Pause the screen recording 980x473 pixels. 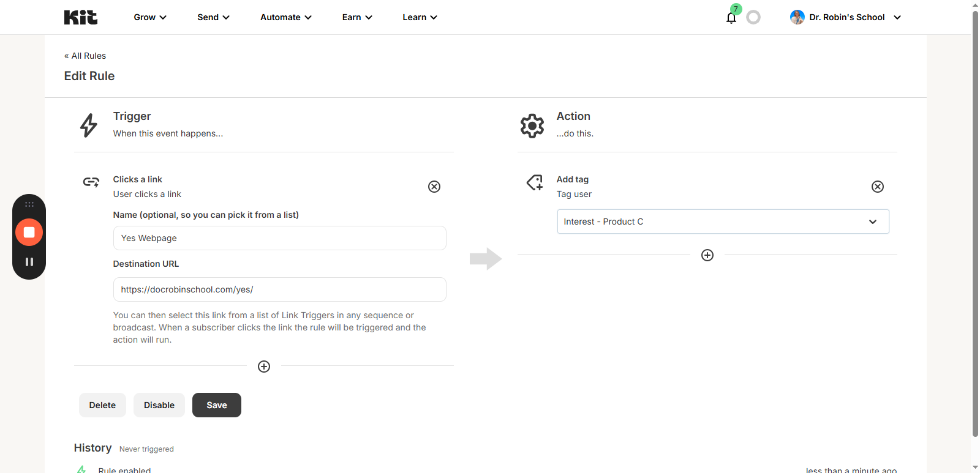point(29,262)
